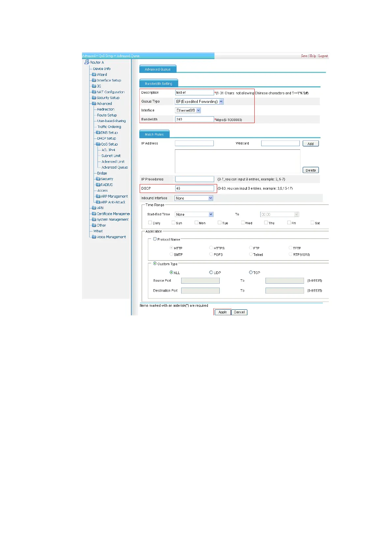Viewport: 392px width, 533px height.
Task: Open the NAT Configuration folder icon
Action: tap(94, 92)
